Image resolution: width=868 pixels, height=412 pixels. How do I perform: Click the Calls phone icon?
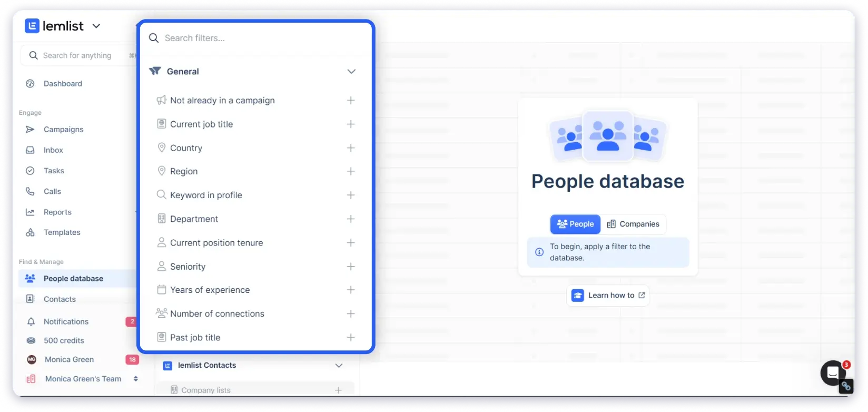click(30, 191)
